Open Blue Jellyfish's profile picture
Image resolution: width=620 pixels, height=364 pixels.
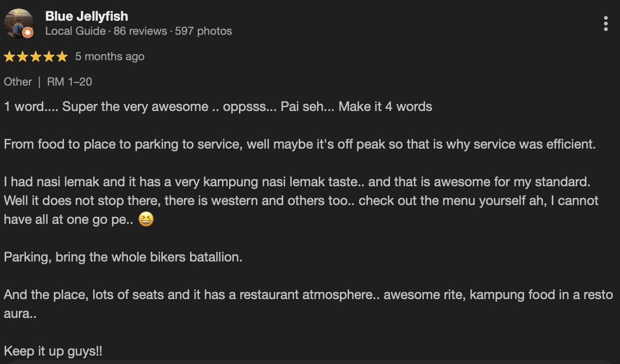click(19, 24)
